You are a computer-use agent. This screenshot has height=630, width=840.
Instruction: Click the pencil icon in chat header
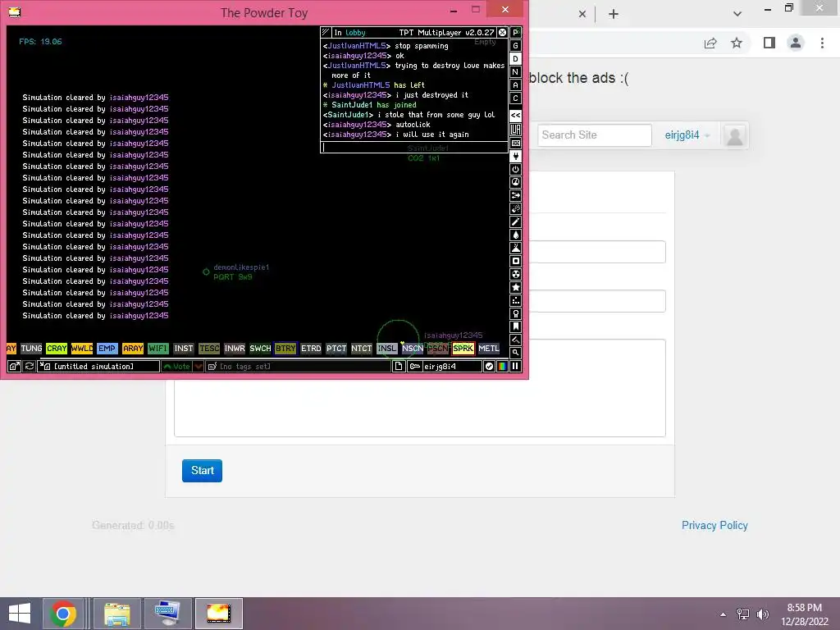325,32
